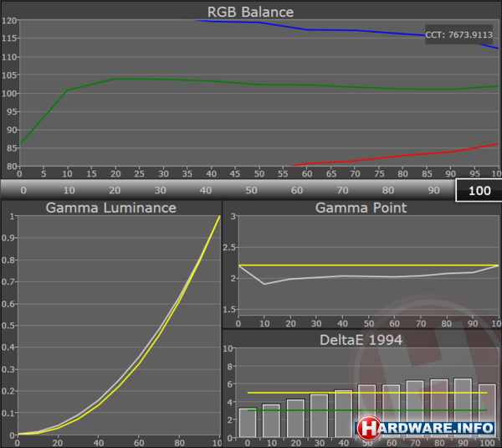502x448 pixels.
Task: Click the DeltaE bar at level 0
Action: click(x=248, y=423)
